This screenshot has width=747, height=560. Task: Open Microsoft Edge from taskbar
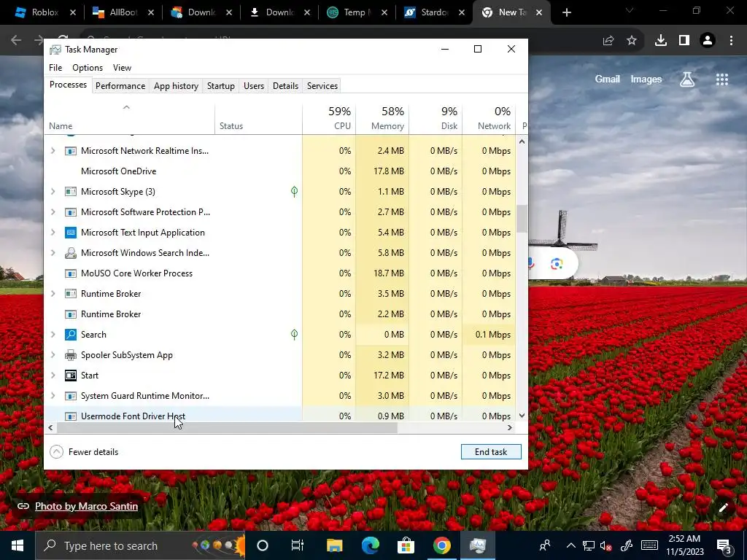pos(370,545)
